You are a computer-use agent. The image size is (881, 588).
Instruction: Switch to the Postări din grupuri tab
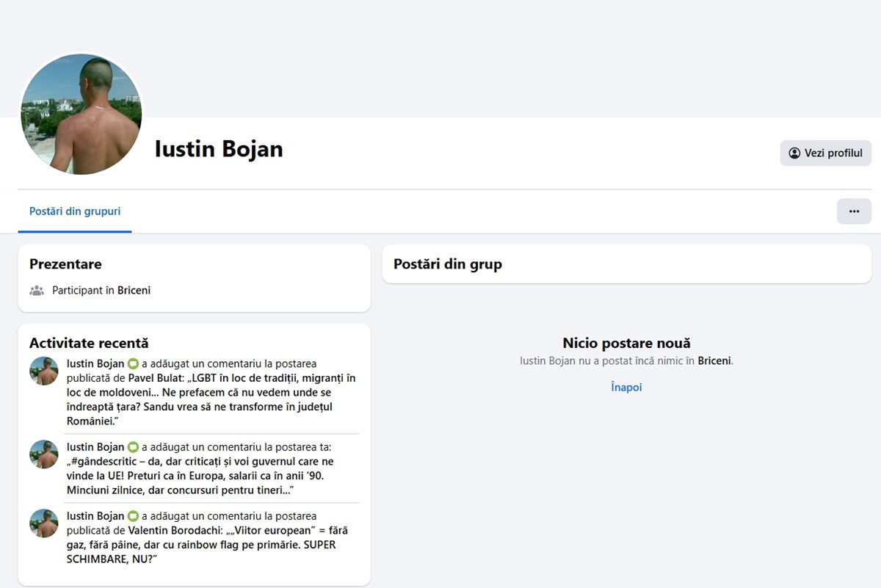(75, 211)
